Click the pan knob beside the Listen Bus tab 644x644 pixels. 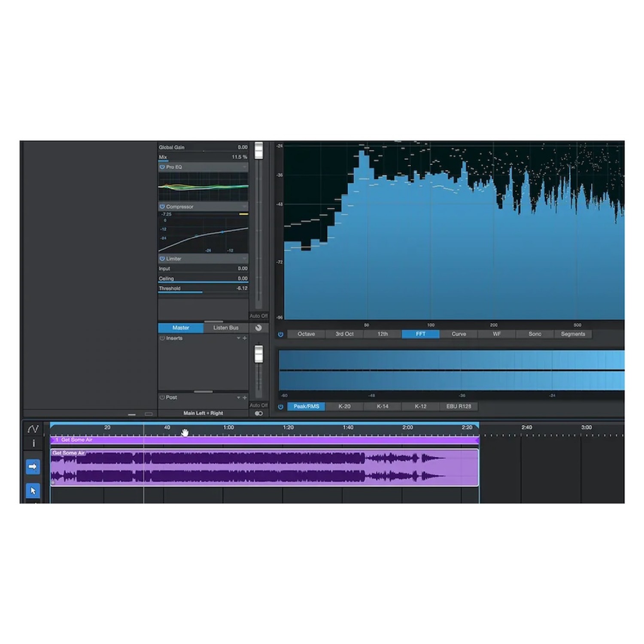click(x=258, y=328)
